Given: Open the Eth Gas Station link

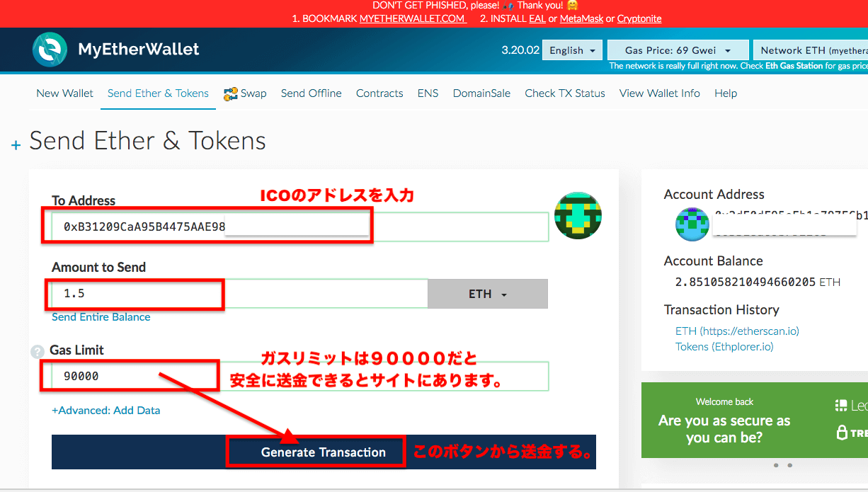Looking at the screenshot, I should pos(794,66).
